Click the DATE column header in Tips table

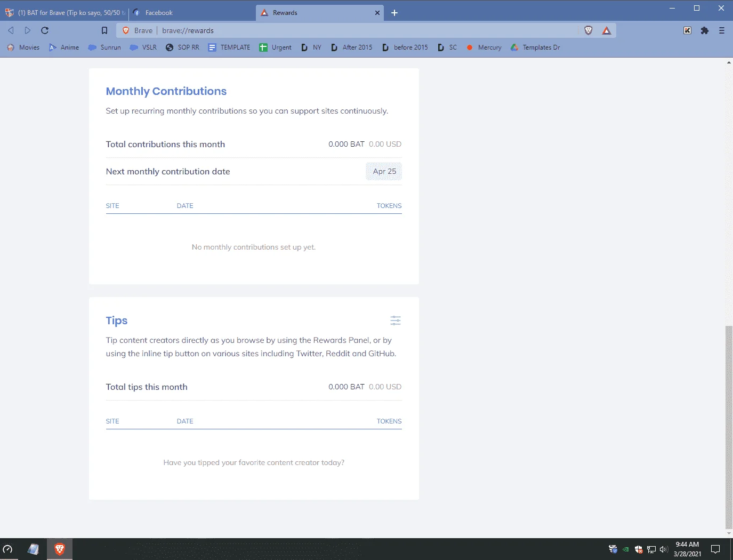coord(185,421)
